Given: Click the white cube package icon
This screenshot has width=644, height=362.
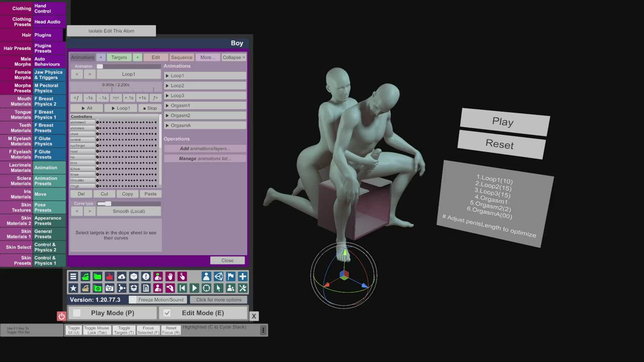Looking at the screenshot, I should coord(133,277).
